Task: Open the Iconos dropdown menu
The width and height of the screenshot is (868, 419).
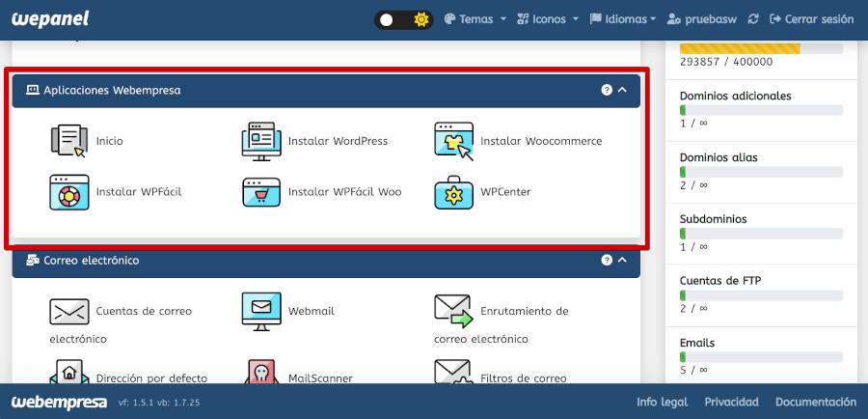Action: pyautogui.click(x=548, y=19)
